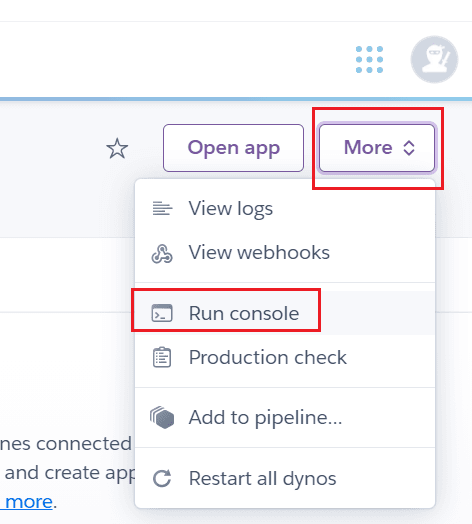Image resolution: width=472 pixels, height=524 pixels.
Task: Select Restart all dynos option
Action: coord(285,478)
